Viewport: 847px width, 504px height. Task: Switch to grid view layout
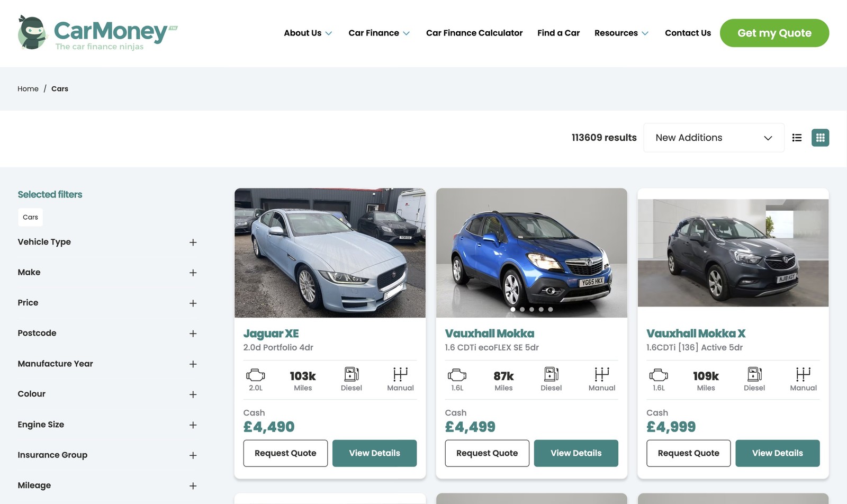coord(820,138)
